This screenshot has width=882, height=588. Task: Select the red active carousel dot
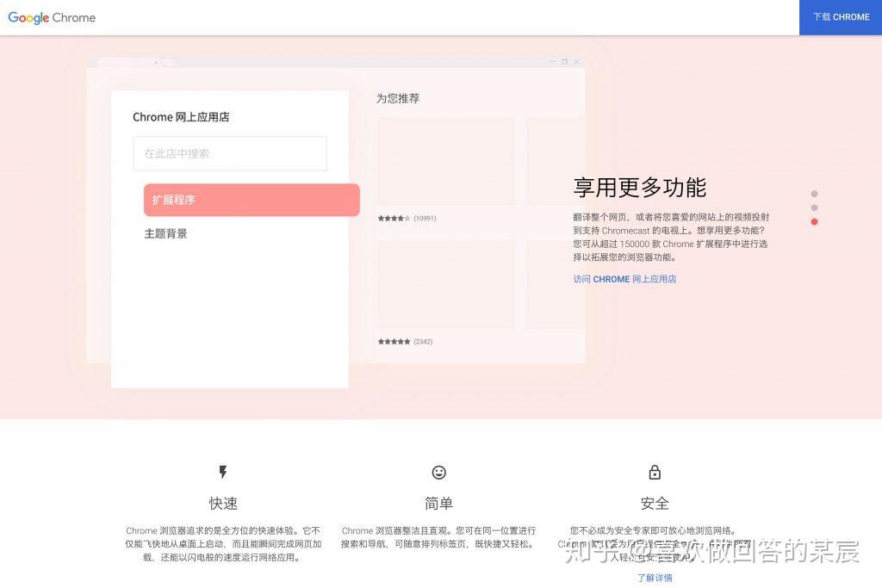[814, 222]
